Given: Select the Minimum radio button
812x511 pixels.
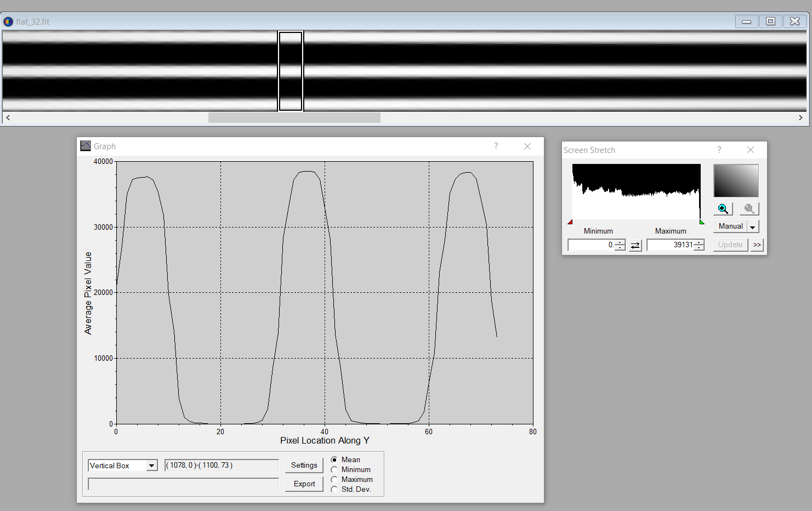Looking at the screenshot, I should tap(334, 470).
